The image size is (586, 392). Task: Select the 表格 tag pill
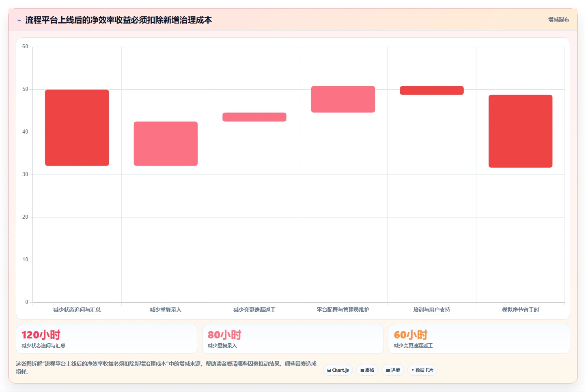(367, 370)
